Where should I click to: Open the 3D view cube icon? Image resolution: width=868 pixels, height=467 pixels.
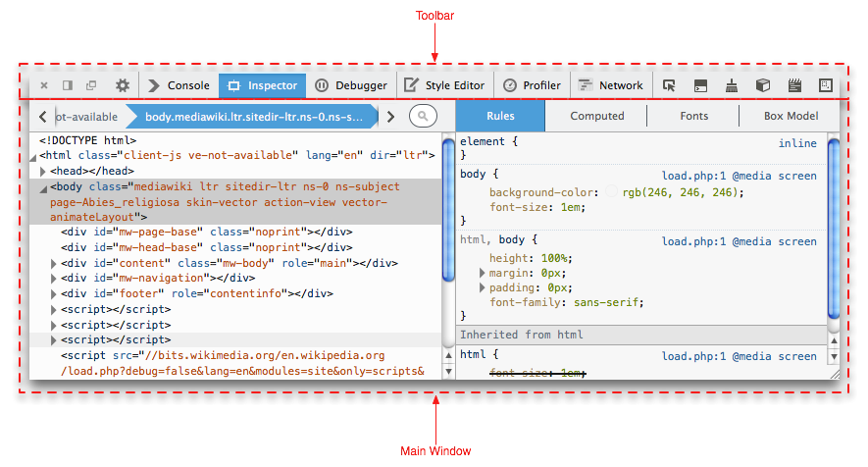point(763,85)
